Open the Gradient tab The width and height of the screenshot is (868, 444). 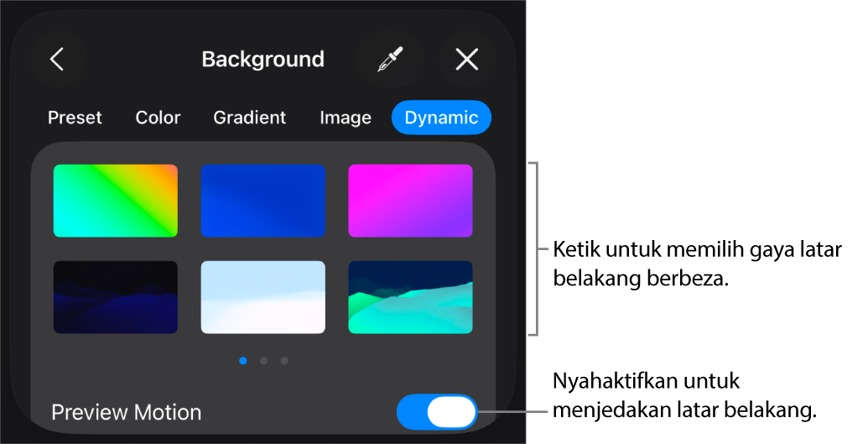(x=250, y=118)
